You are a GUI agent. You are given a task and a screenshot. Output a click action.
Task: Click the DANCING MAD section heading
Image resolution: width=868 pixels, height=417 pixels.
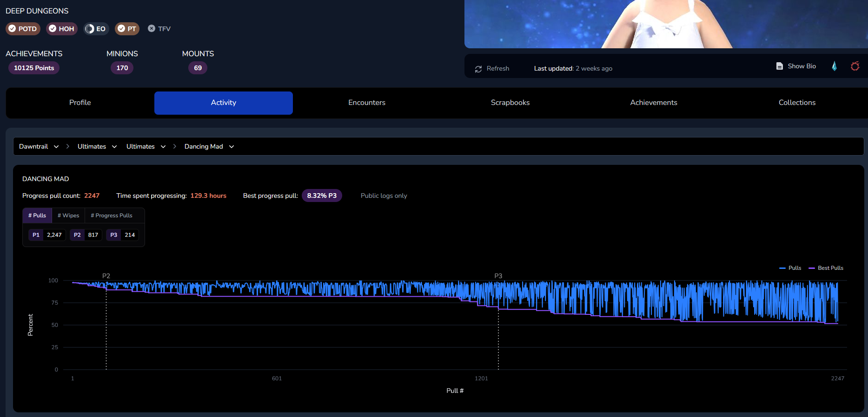(46, 179)
